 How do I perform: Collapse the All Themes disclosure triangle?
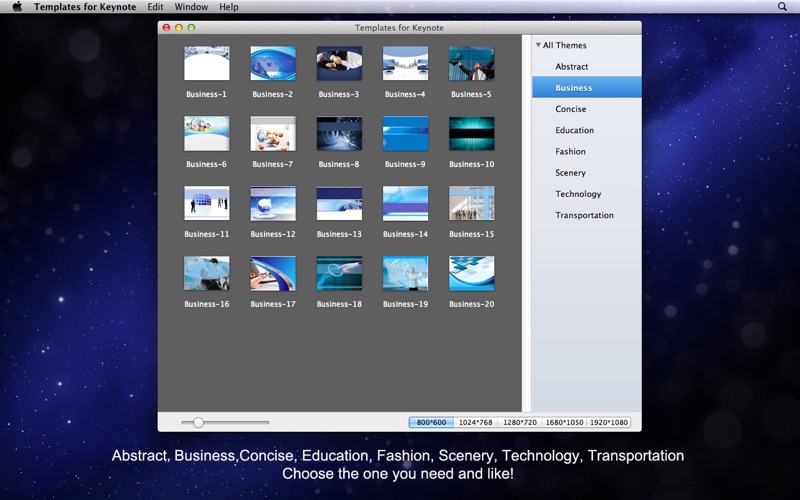538,45
